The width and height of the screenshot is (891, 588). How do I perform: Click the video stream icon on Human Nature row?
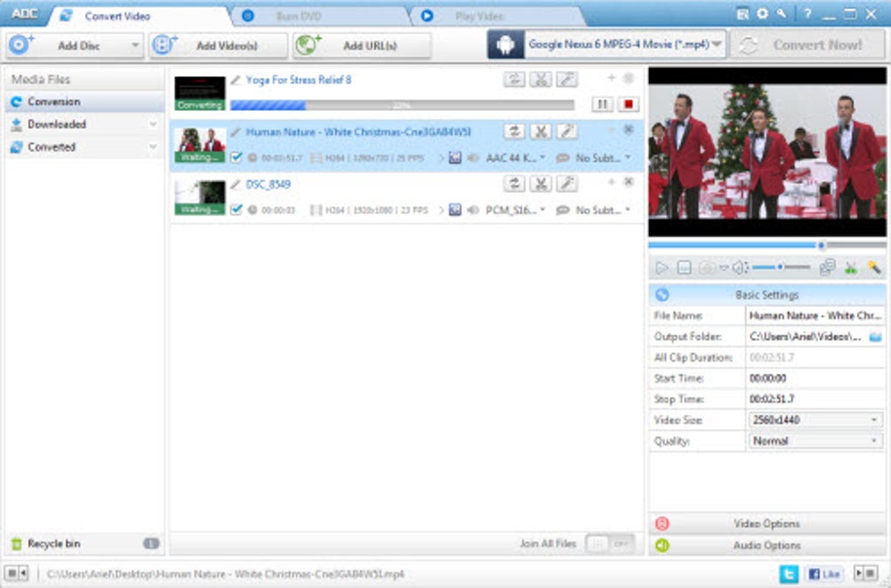tap(454, 158)
